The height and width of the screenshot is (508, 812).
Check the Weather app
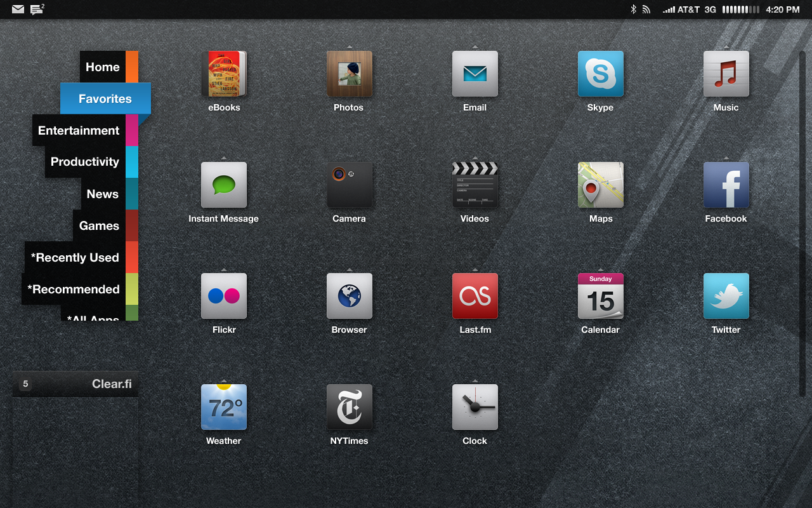click(224, 407)
